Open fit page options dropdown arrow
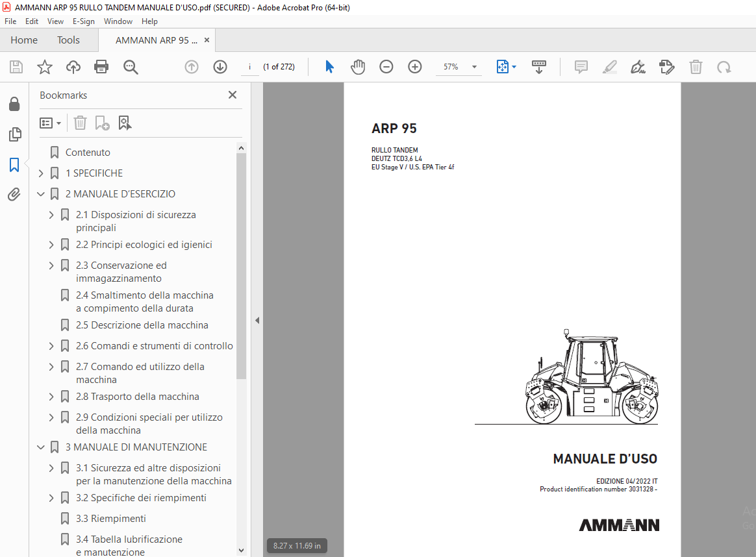 [x=514, y=67]
